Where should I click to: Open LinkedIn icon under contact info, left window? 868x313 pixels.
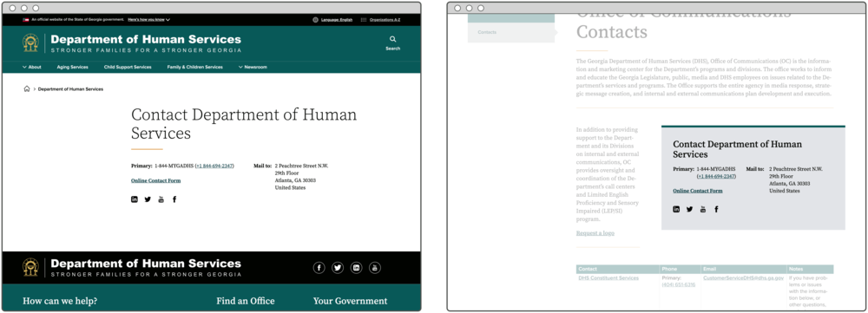[x=135, y=199]
